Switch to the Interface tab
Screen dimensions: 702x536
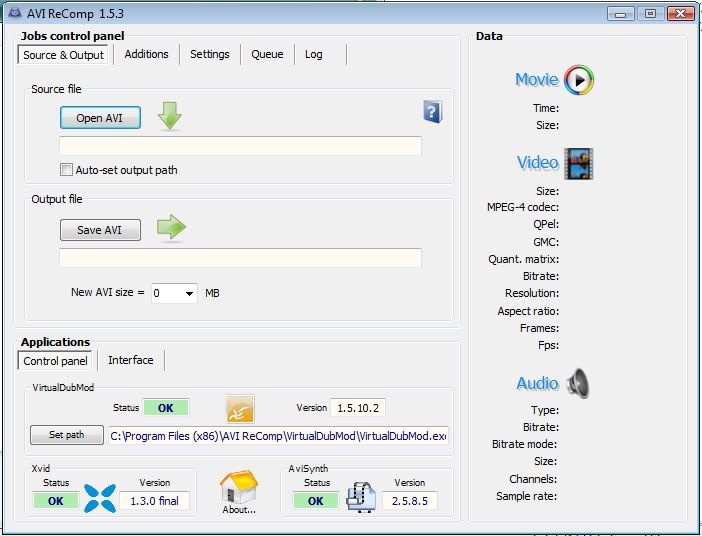click(x=131, y=360)
